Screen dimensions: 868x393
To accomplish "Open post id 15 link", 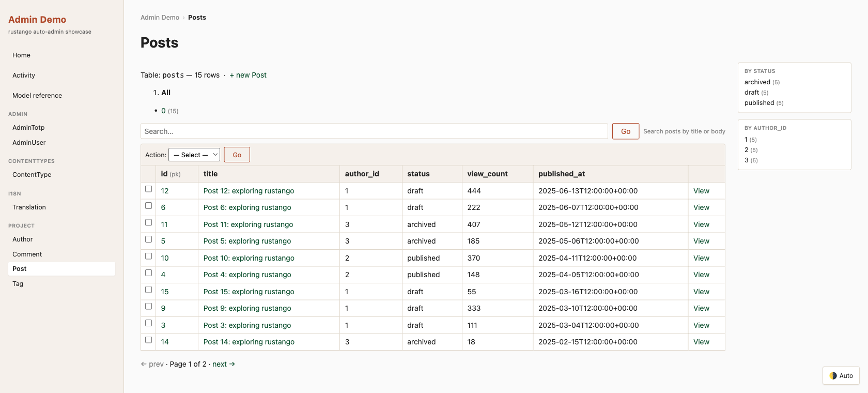I will point(165,292).
